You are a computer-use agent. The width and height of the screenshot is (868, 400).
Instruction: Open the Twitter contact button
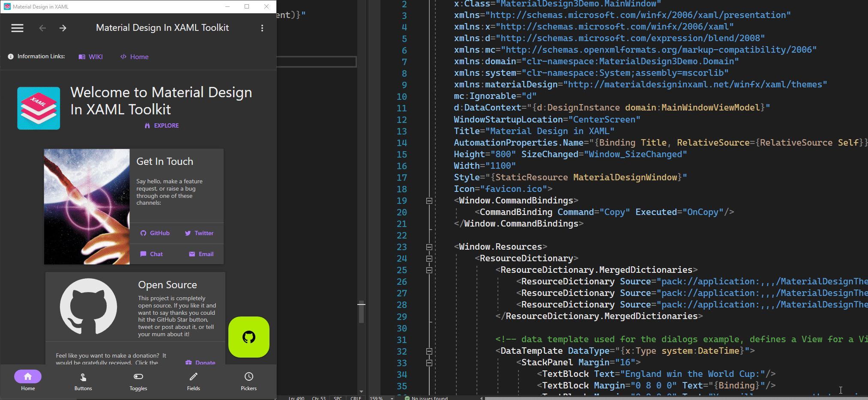point(199,233)
